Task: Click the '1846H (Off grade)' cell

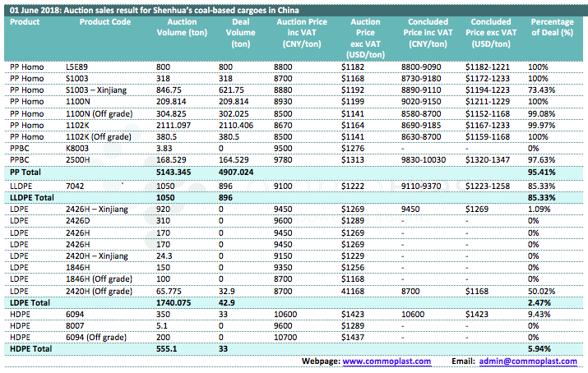Action: click(x=99, y=279)
